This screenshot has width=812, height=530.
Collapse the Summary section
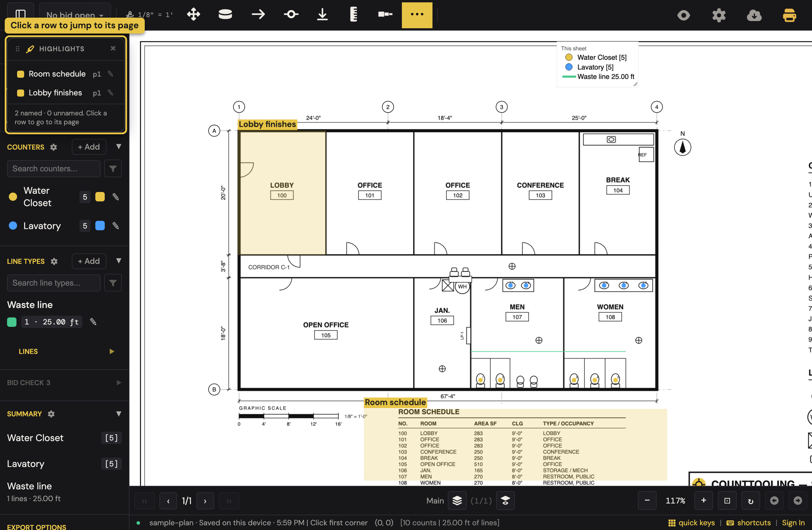118,414
